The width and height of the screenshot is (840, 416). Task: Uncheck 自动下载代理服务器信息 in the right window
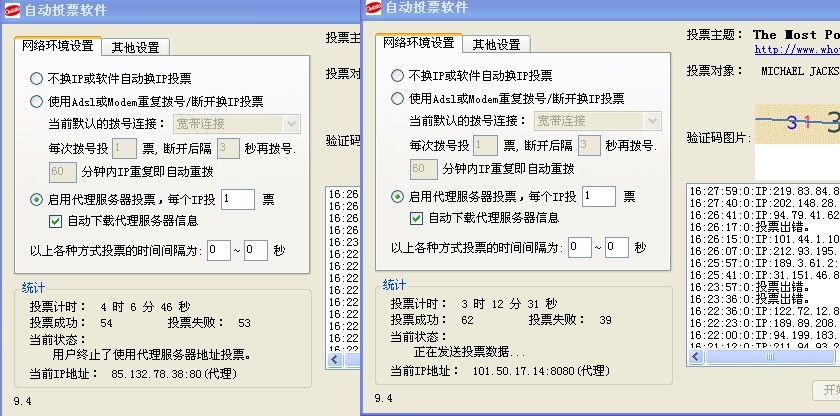pos(417,218)
